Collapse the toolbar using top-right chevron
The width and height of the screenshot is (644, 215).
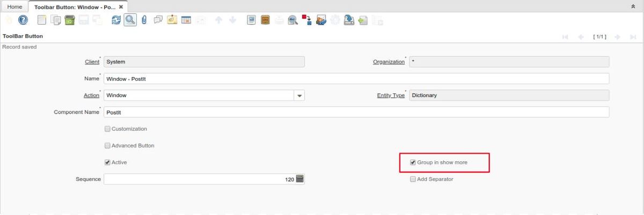632,6
